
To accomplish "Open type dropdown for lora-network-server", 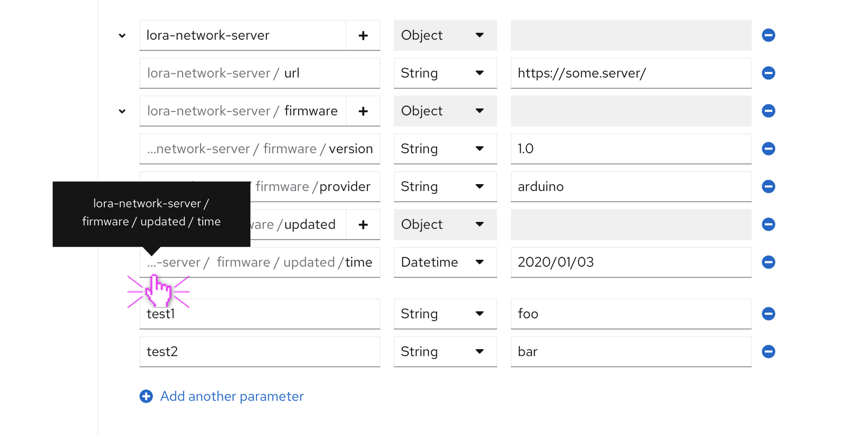I will pyautogui.click(x=445, y=35).
